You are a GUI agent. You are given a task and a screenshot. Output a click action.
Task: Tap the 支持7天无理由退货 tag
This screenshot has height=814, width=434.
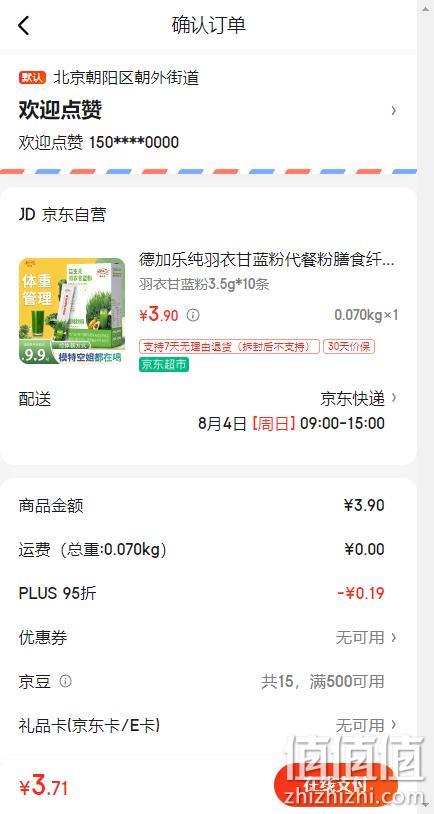click(229, 346)
